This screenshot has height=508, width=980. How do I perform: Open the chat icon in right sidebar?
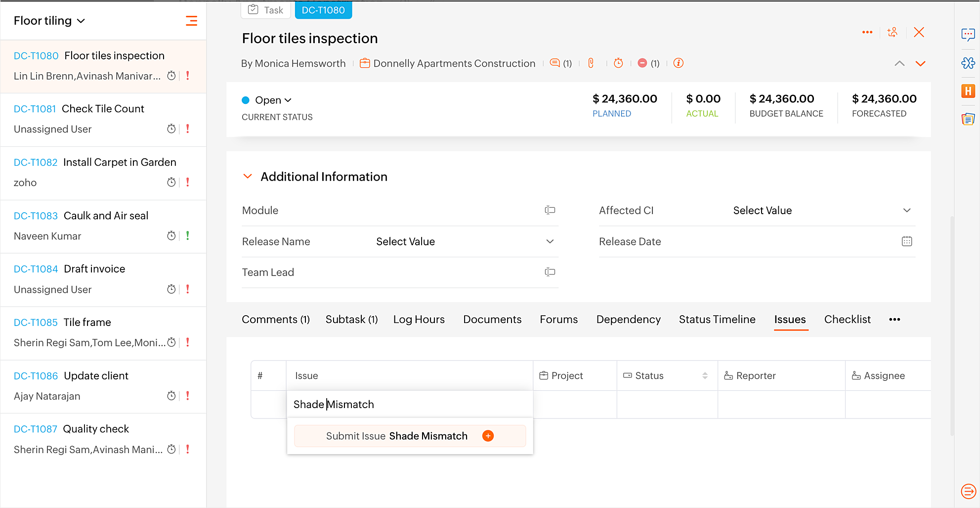(x=968, y=35)
